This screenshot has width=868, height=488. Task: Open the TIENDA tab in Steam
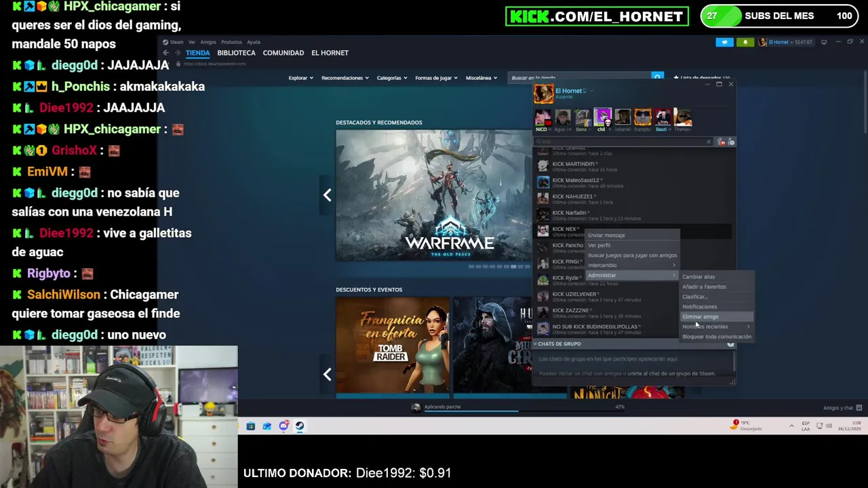[x=198, y=53]
